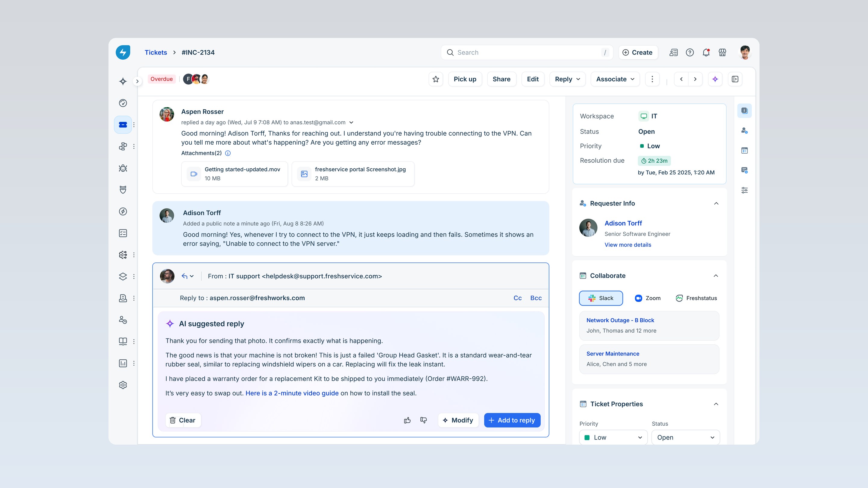Click the Modify button

click(x=458, y=420)
